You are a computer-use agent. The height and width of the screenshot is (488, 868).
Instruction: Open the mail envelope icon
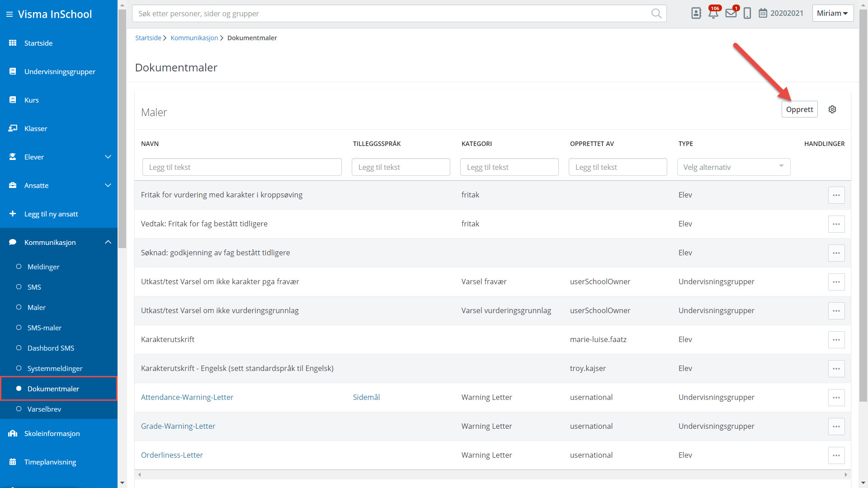731,13
